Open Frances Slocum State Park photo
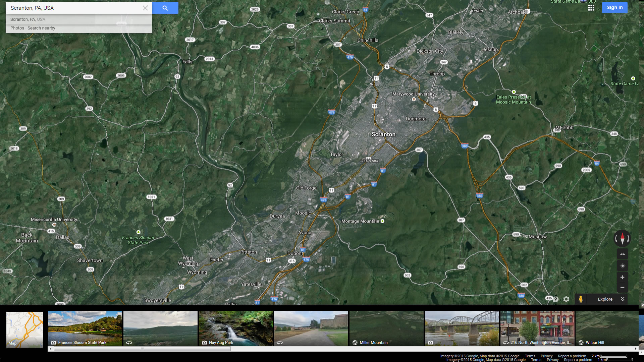 (x=85, y=328)
